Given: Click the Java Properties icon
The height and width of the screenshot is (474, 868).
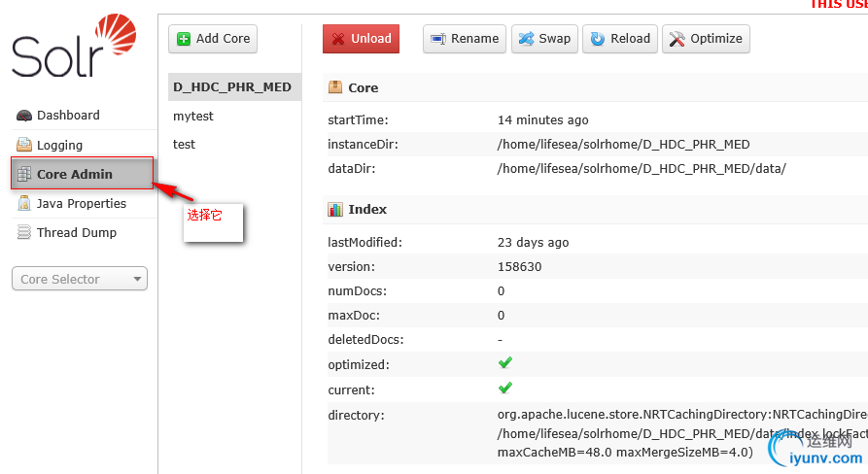Looking at the screenshot, I should tap(23, 203).
